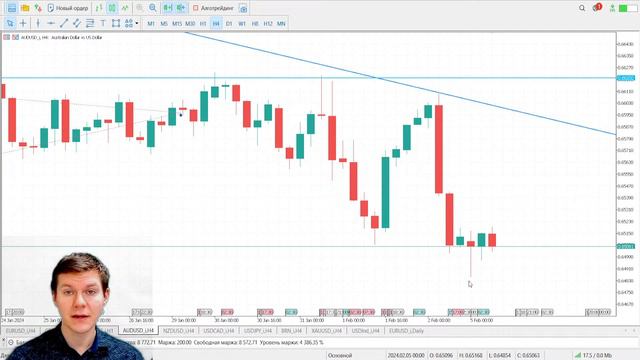Open the Navigator folder icon
The height and width of the screenshot is (360, 640).
[x=25, y=8]
